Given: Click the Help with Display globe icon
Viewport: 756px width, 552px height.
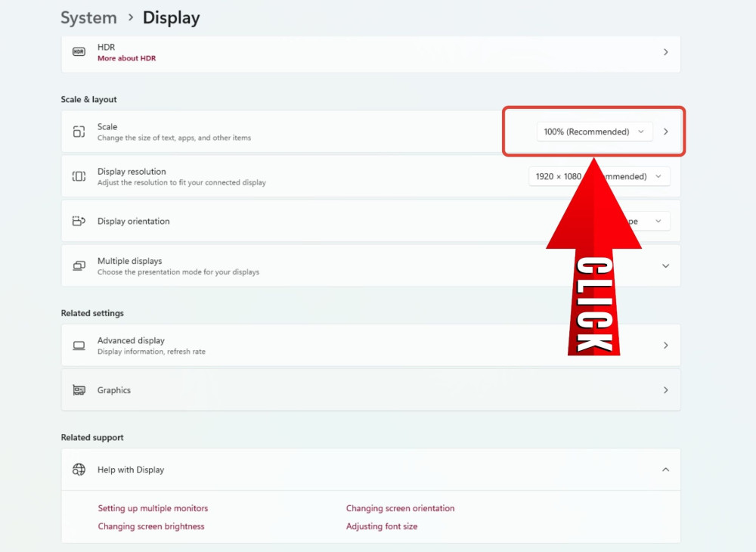Looking at the screenshot, I should click(x=79, y=470).
